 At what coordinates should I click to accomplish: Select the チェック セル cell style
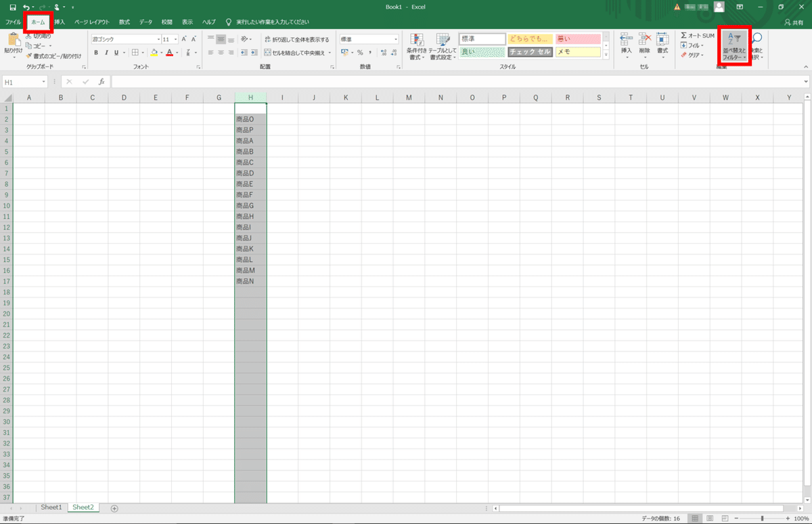click(530, 52)
